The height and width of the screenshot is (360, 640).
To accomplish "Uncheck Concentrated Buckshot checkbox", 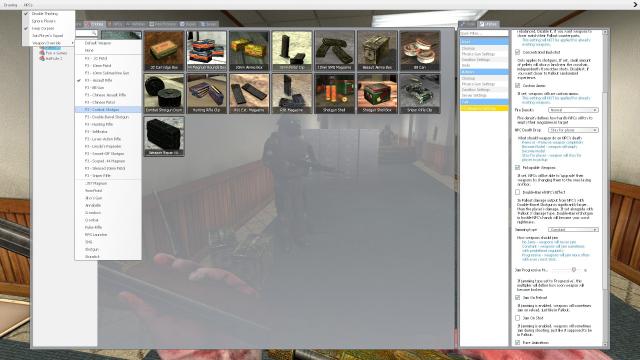I will point(518,52).
